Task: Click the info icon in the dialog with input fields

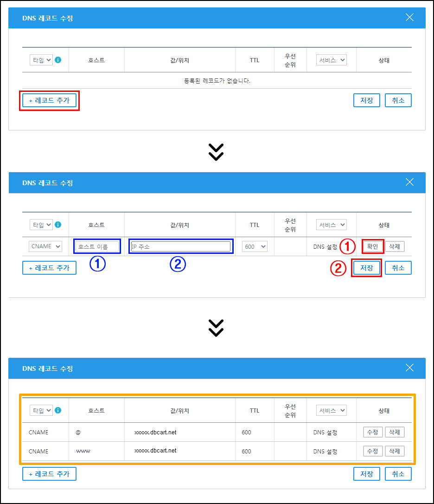Action: tap(58, 225)
